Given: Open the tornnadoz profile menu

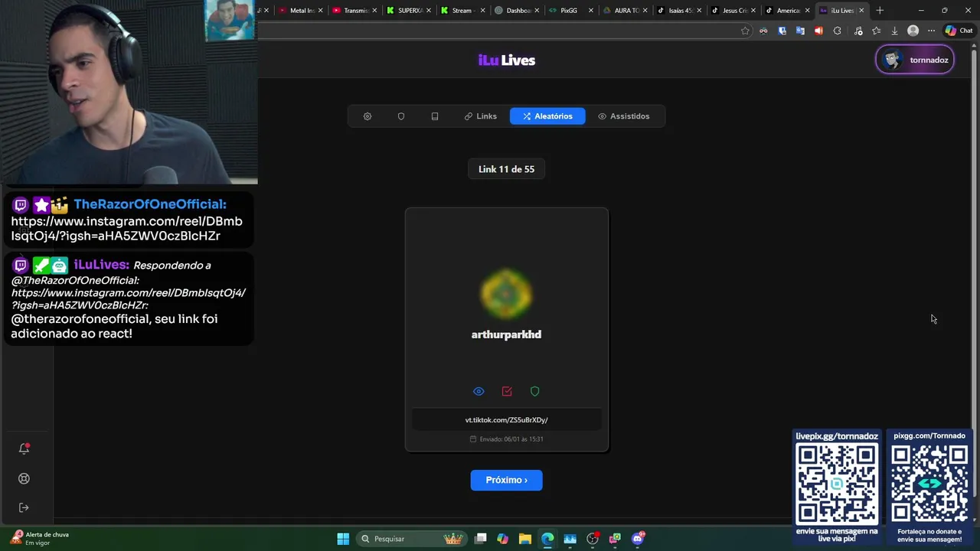Looking at the screenshot, I should [915, 60].
